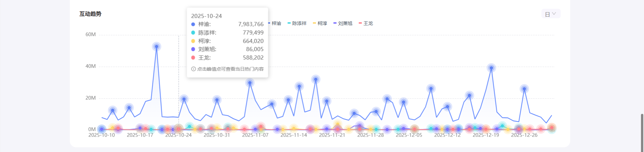
Task: Click the yellow legend marker before 柯淳
Action: [x=314, y=23]
